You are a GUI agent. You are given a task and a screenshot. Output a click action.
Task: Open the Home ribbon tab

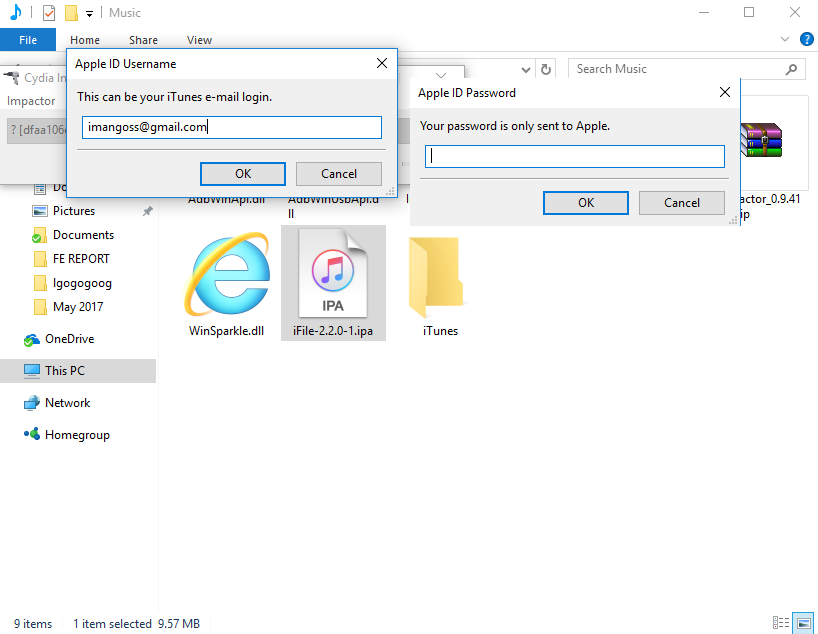click(85, 40)
